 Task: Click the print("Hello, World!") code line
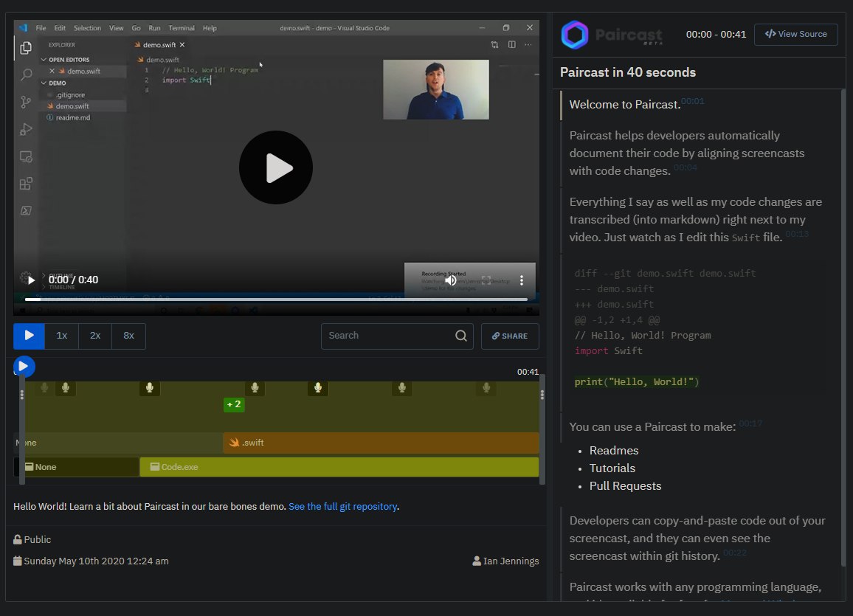click(637, 381)
